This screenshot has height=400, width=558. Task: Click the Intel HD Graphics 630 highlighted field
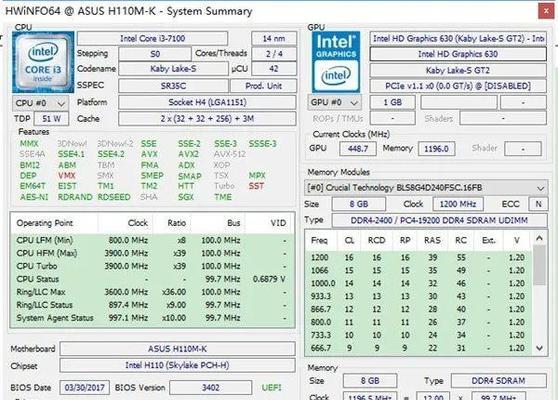[458, 54]
